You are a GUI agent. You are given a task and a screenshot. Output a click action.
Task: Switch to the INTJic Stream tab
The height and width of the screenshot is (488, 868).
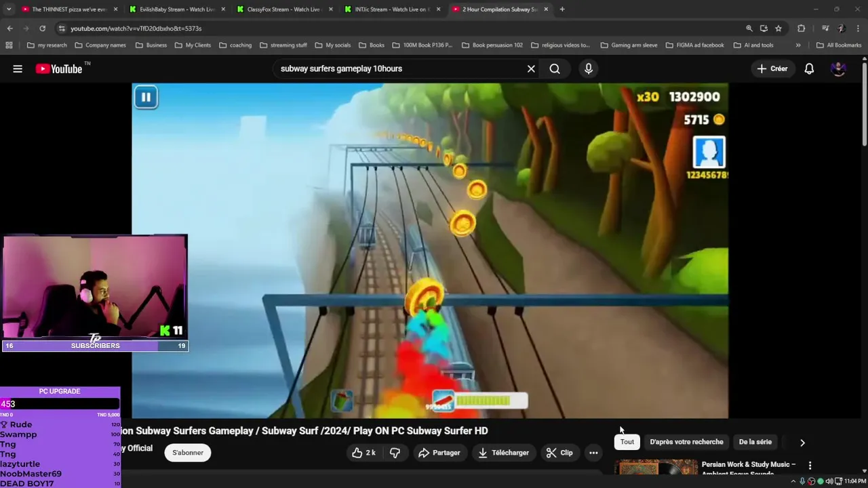tap(387, 9)
